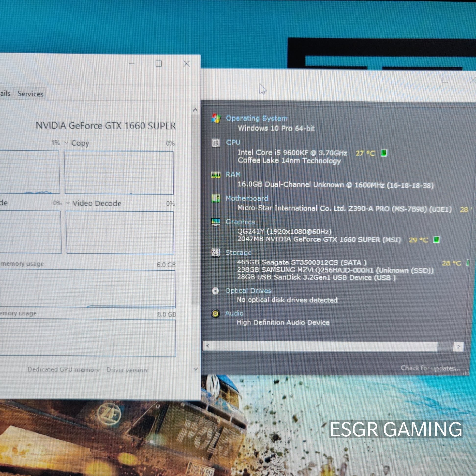The width and height of the screenshot is (476, 476).
Task: Click Speccy horizontal scrollbar right arrow
Action: tap(459, 347)
